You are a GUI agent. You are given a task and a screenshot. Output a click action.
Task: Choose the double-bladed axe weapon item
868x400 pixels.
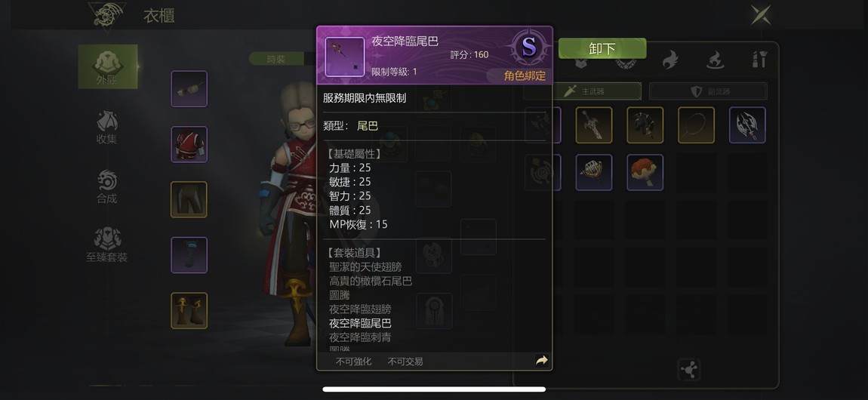747,125
